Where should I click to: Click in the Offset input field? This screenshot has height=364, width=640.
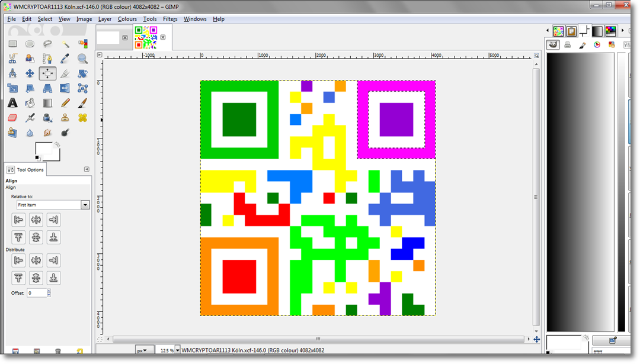point(37,292)
